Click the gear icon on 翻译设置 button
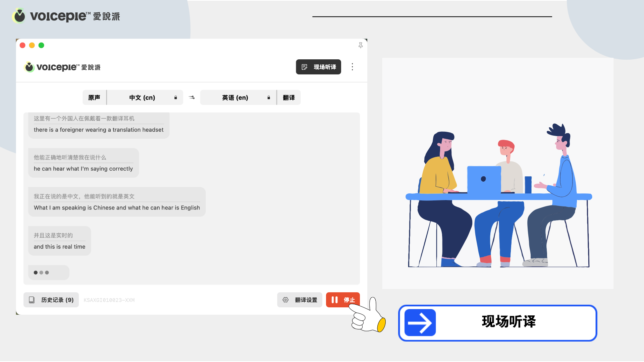Image resolution: width=644 pixels, height=362 pixels. coord(285,300)
